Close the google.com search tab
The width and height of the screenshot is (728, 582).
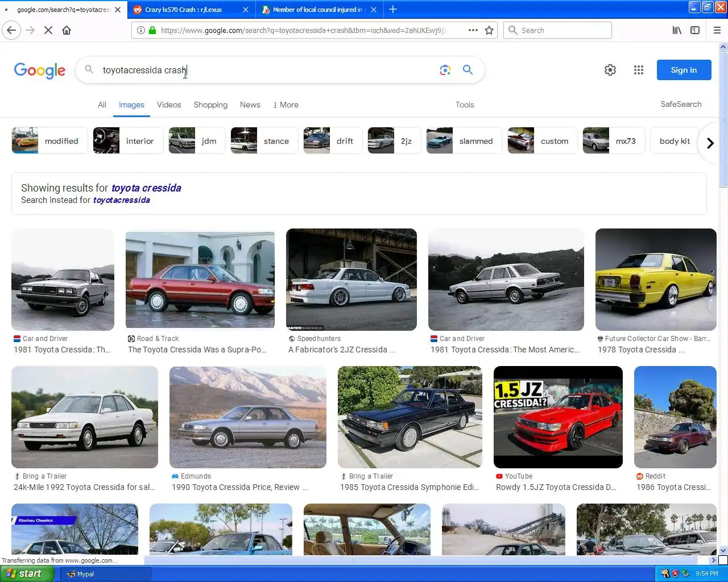coord(118,10)
